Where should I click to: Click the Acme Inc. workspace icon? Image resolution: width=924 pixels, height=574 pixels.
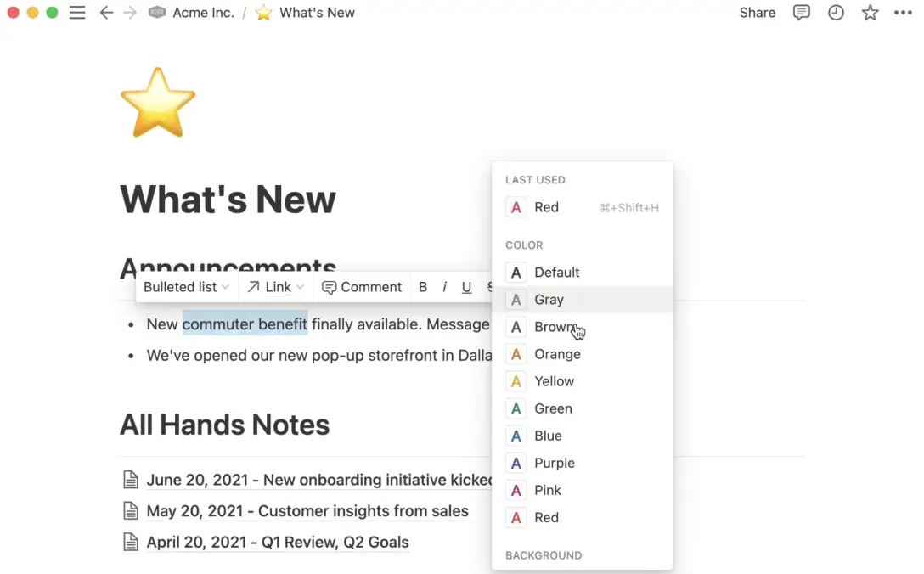click(157, 13)
